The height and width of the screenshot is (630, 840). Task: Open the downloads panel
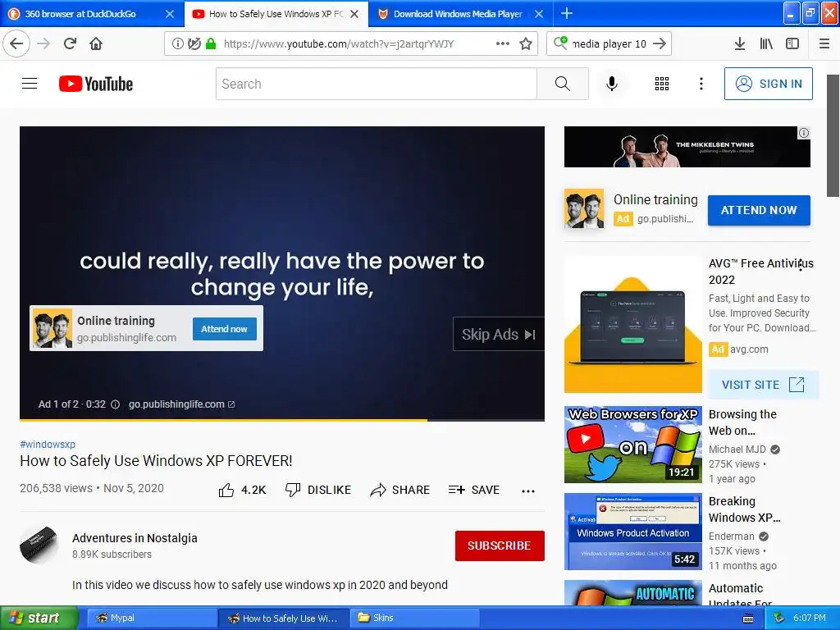pos(740,44)
